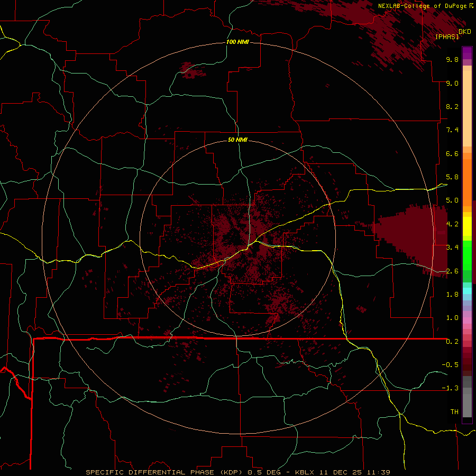
Task: Click the KBLX radar site identifier
Action: coord(305,472)
